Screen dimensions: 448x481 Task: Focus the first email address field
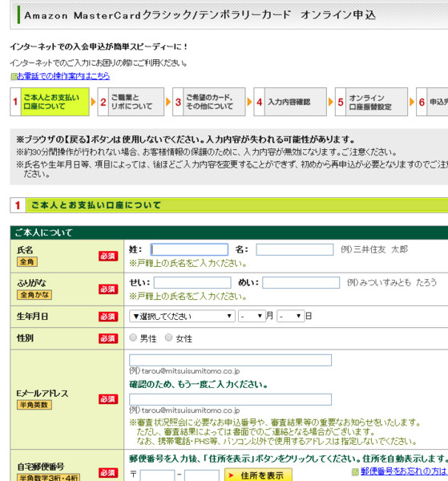(230, 360)
